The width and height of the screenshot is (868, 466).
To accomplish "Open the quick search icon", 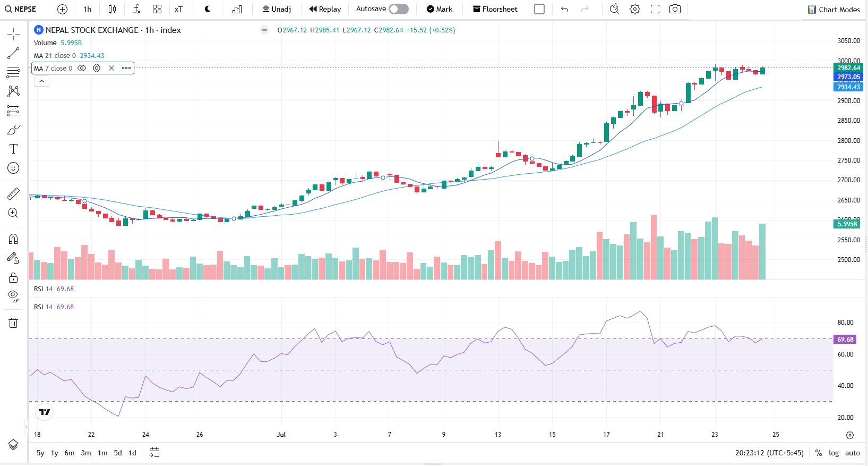I will point(614,9).
